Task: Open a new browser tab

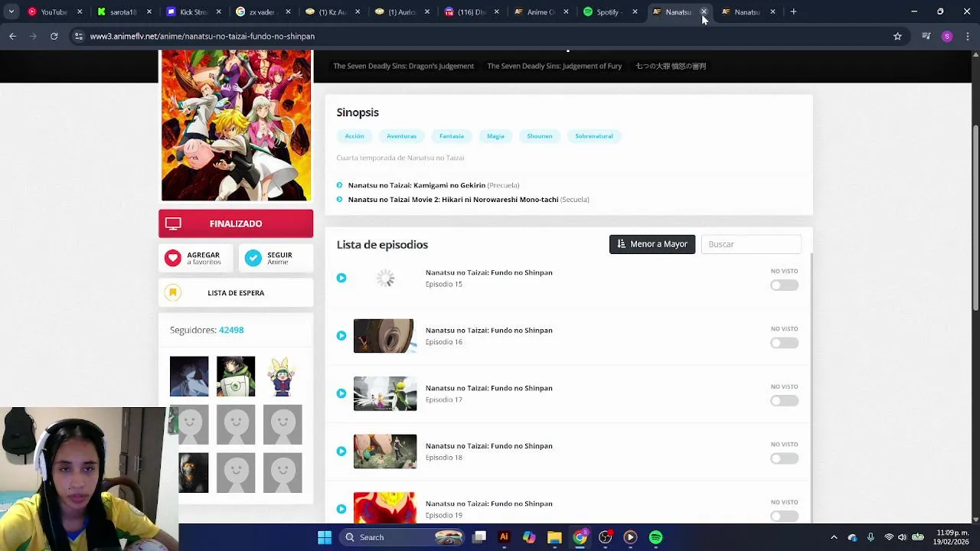Action: click(793, 11)
